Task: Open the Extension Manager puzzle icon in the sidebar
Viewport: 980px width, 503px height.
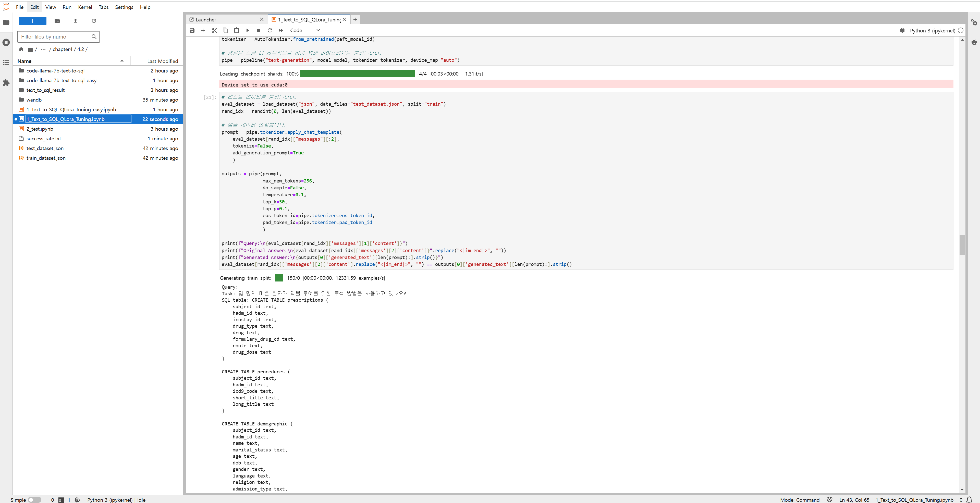Action: point(6,83)
